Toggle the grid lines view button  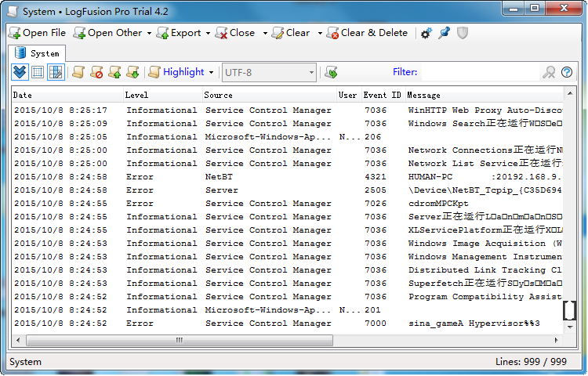click(x=38, y=72)
